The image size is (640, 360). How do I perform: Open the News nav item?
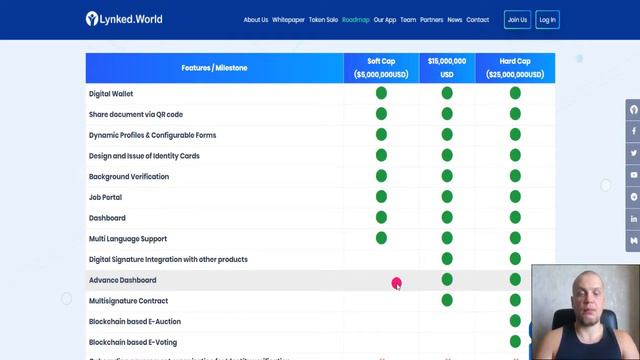coord(455,20)
